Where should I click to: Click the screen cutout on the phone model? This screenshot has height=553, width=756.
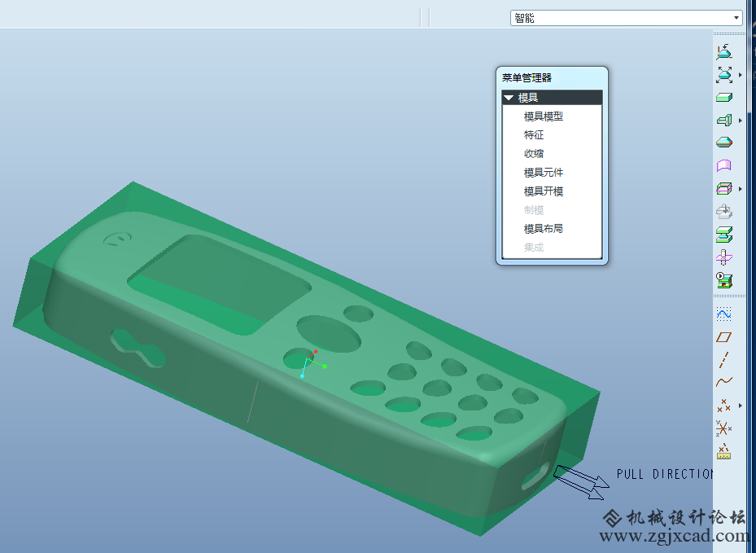[220, 285]
